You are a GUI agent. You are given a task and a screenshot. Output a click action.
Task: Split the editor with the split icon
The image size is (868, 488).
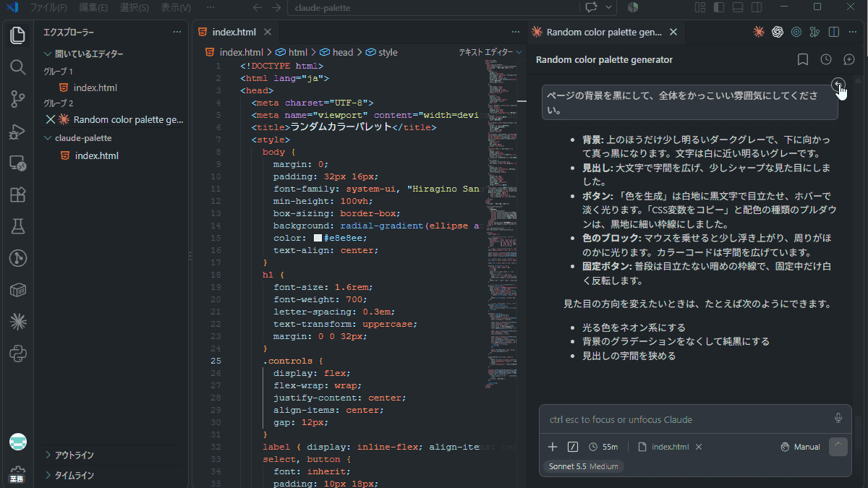pyautogui.click(x=834, y=32)
